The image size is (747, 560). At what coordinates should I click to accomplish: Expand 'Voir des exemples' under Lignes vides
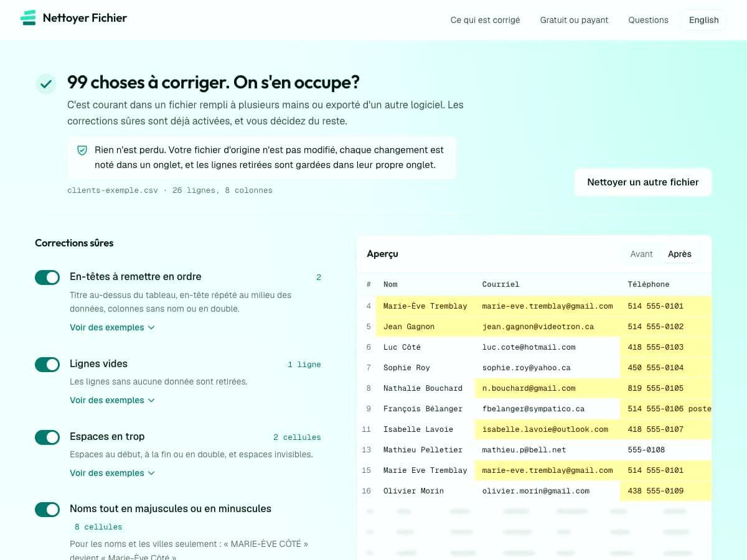[112, 400]
